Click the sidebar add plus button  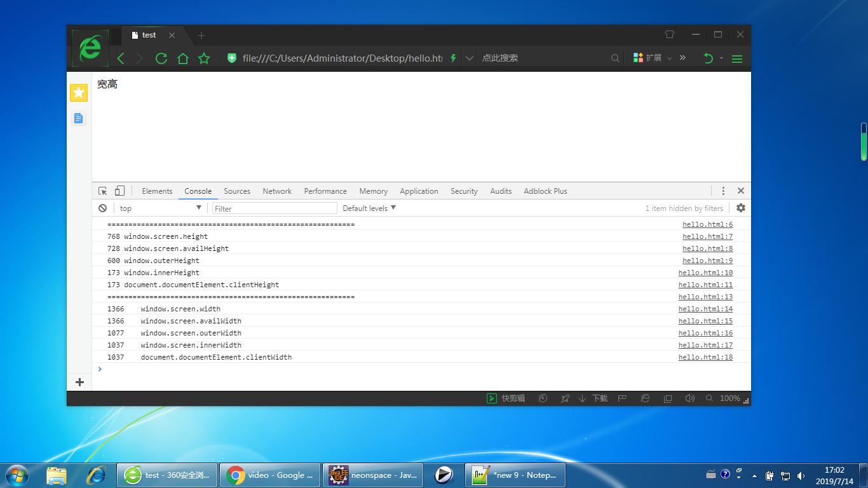coord(79,382)
